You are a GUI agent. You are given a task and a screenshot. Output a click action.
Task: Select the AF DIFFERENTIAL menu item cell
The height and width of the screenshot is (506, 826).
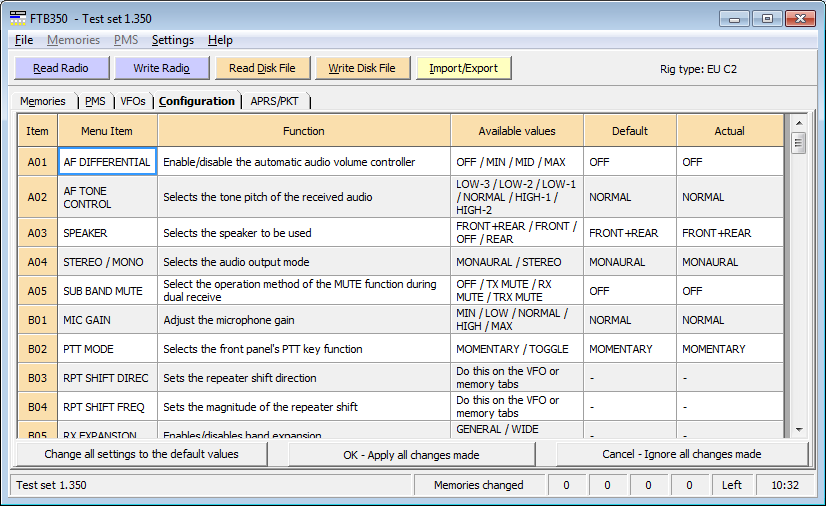click(107, 162)
